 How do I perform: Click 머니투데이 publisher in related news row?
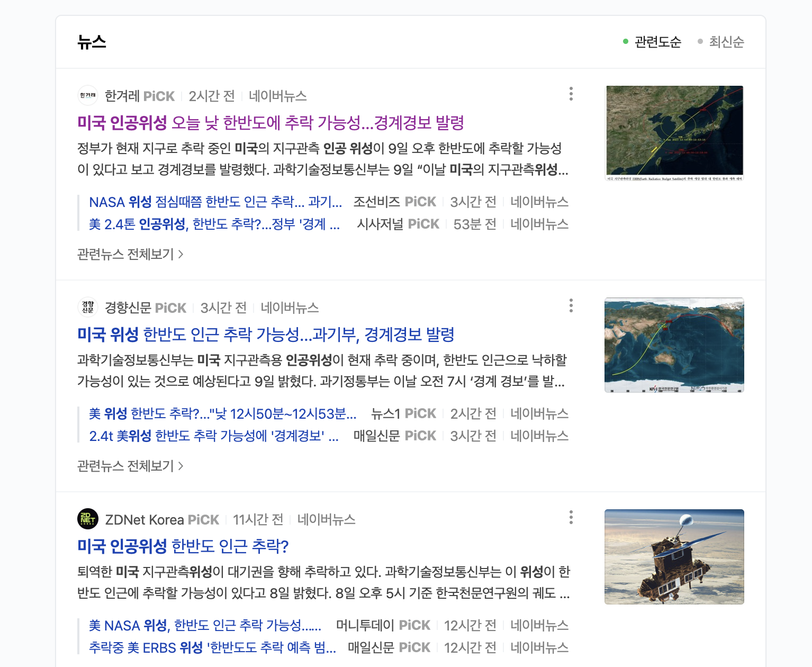point(365,626)
